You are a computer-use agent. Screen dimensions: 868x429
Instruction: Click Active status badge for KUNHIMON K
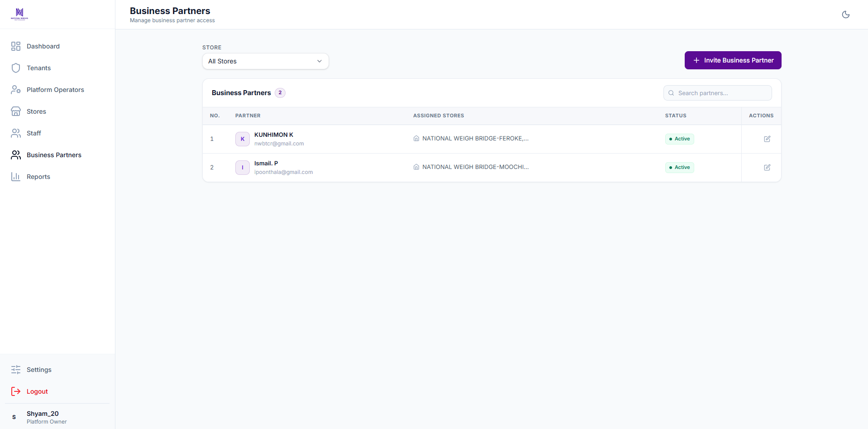pyautogui.click(x=679, y=139)
